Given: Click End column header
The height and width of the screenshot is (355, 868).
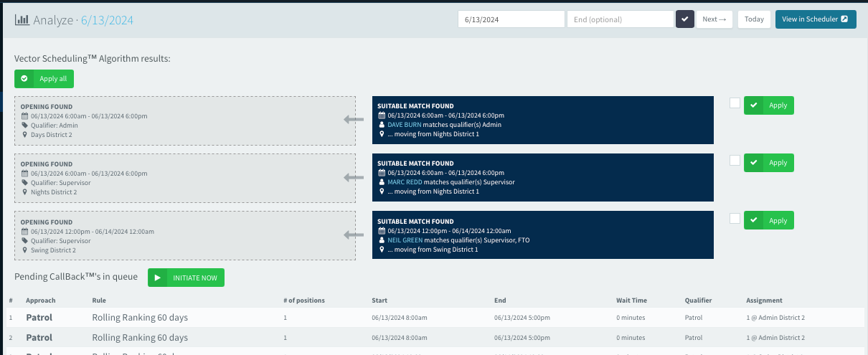Looking at the screenshot, I should (x=500, y=300).
